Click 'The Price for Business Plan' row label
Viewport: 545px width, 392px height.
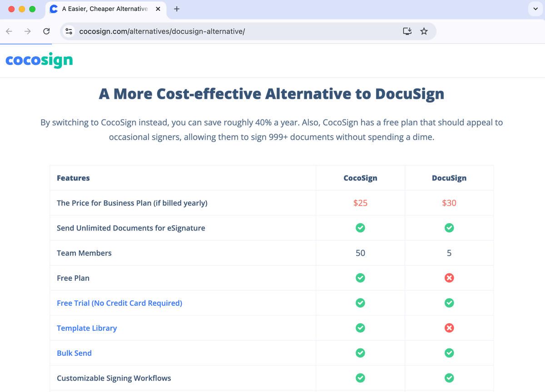(x=132, y=203)
